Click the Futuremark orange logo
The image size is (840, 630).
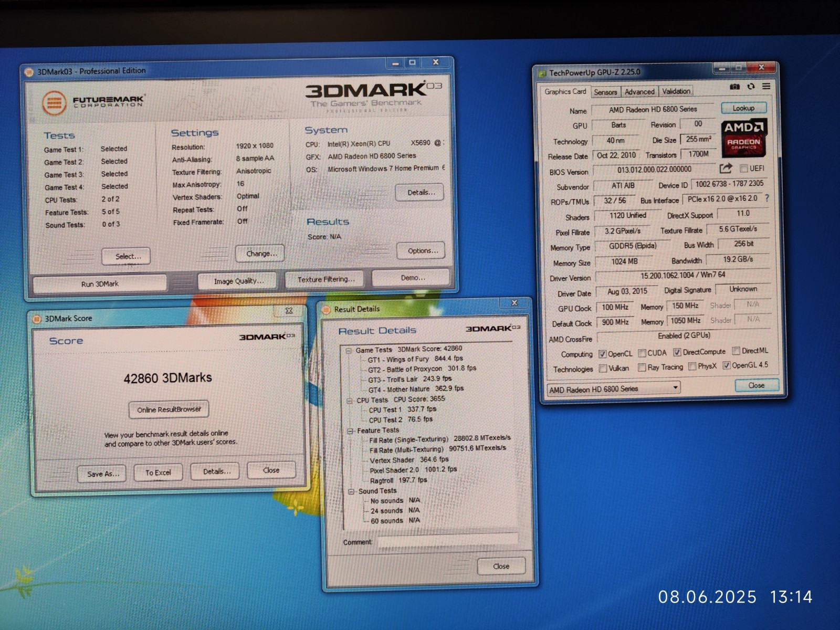pyautogui.click(x=54, y=102)
